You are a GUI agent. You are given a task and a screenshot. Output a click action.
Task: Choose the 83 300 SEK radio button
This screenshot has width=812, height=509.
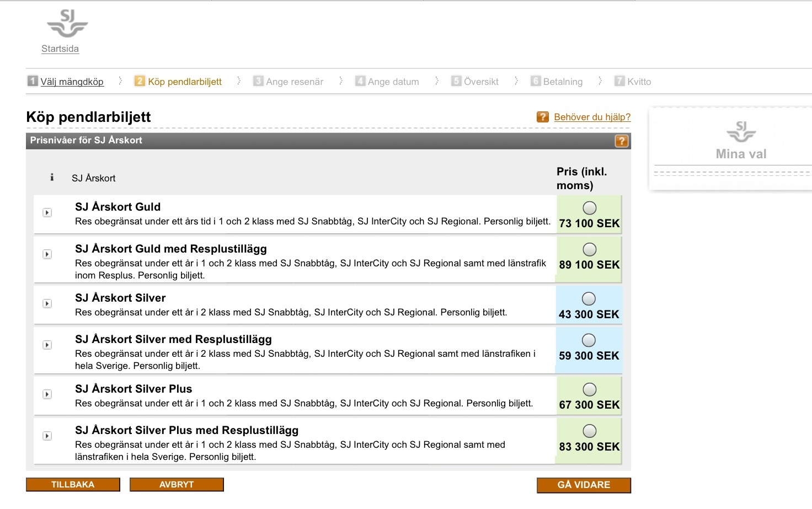click(x=589, y=431)
